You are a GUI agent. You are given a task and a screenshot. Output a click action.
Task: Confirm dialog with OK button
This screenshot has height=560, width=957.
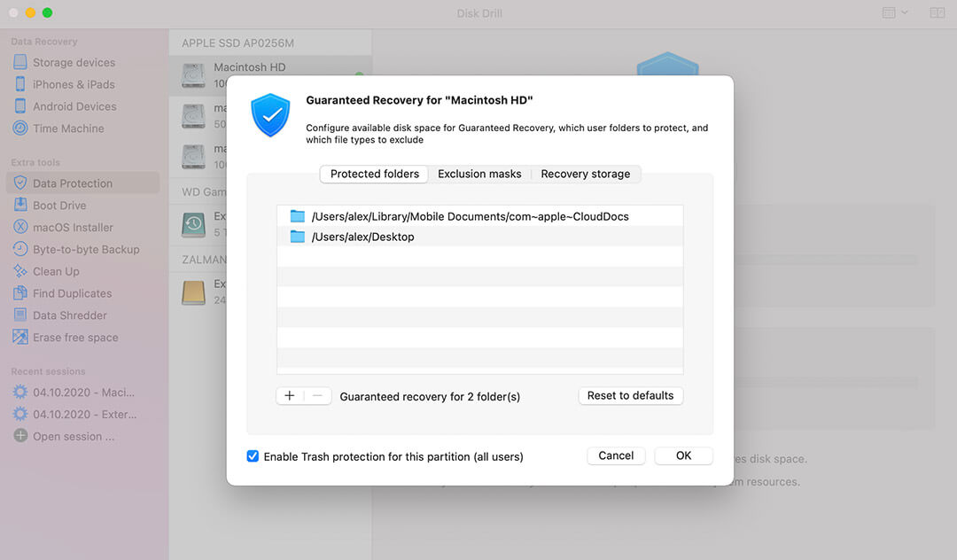point(683,455)
